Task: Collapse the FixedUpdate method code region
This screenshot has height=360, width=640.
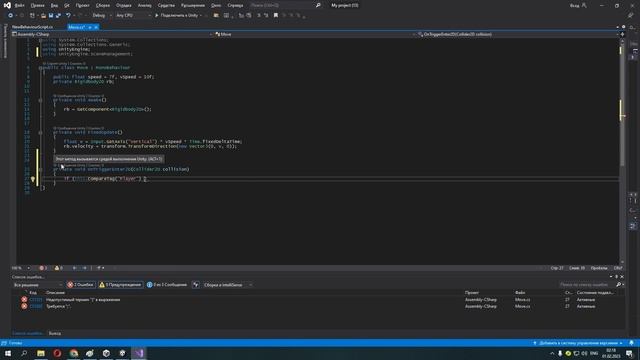Action: [40, 132]
